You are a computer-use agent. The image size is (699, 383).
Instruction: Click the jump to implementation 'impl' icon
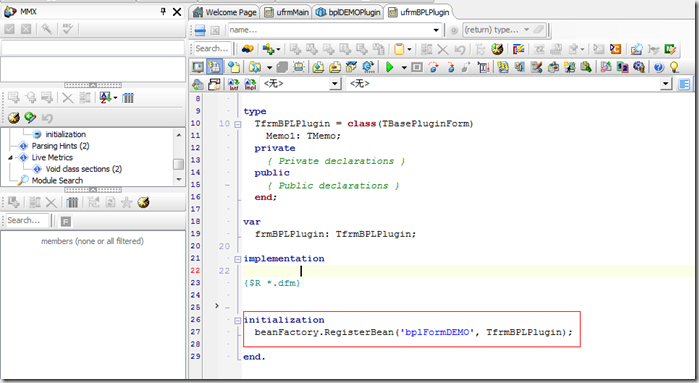point(250,84)
